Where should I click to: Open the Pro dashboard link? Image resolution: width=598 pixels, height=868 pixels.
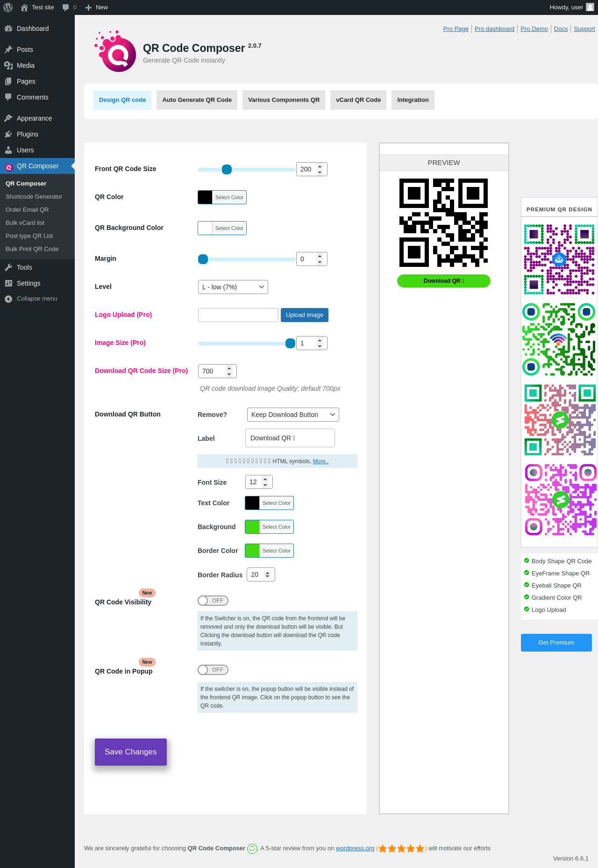click(x=494, y=29)
